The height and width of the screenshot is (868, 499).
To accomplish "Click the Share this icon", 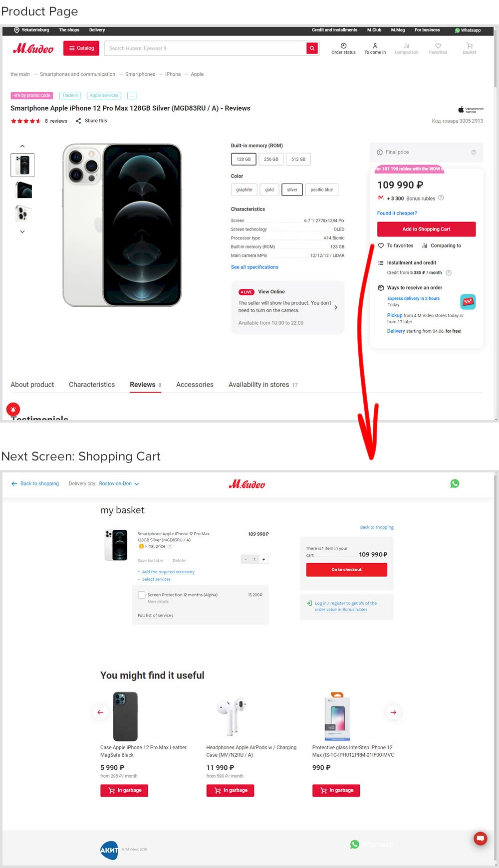I will click(x=78, y=121).
